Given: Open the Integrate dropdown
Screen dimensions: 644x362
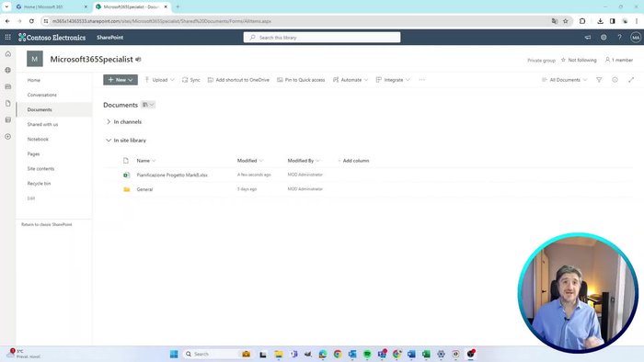Looking at the screenshot, I should 393,80.
